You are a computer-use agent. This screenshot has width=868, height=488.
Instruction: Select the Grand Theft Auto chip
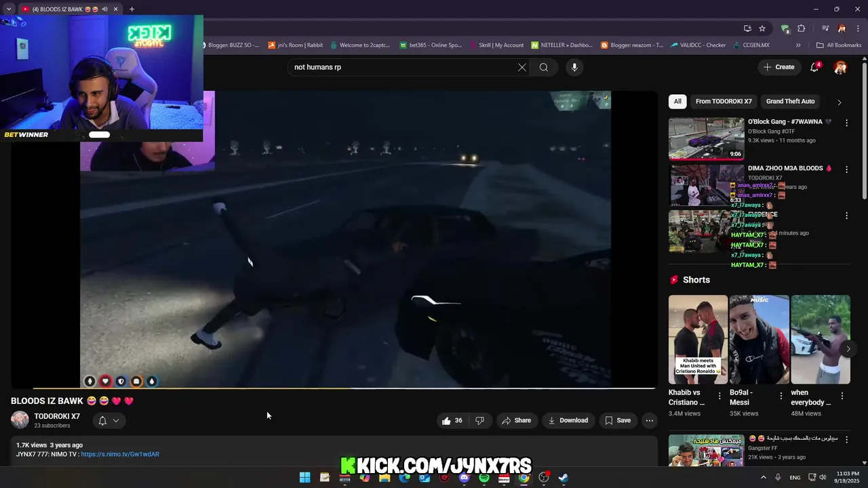click(790, 101)
